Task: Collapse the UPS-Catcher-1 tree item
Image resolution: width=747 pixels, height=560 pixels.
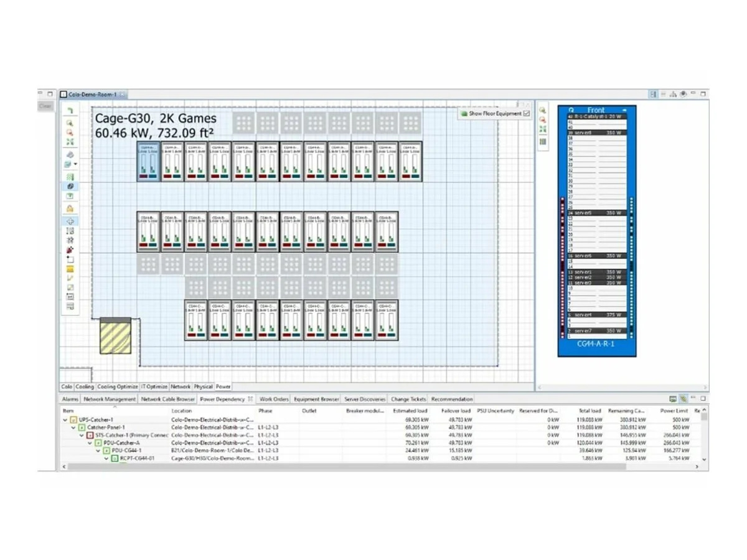Action: coord(65,420)
